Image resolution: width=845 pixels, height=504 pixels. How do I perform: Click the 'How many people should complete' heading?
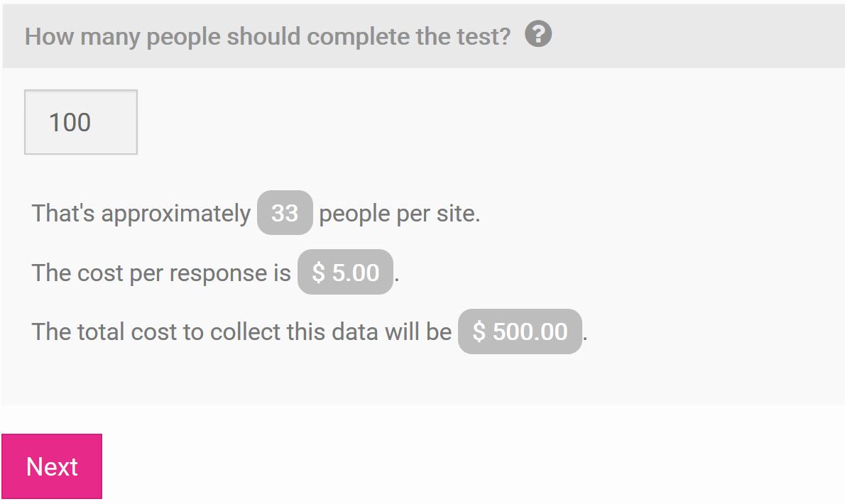[x=267, y=37]
